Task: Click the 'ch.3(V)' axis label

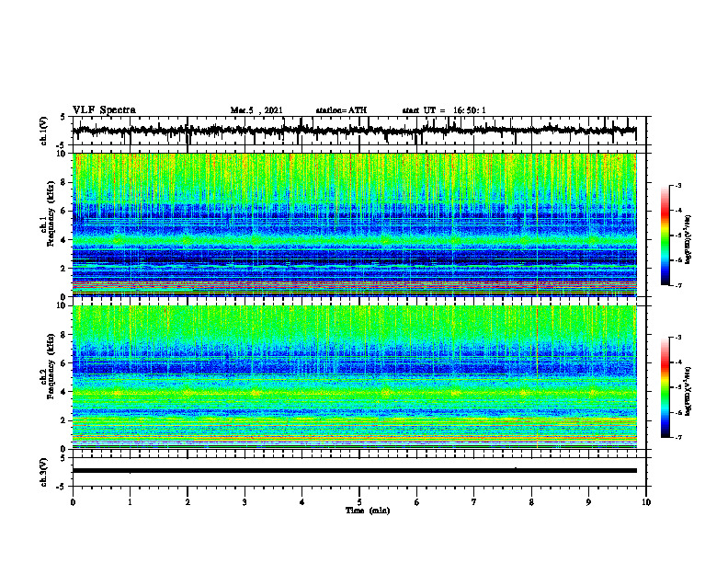Action: pyautogui.click(x=43, y=472)
